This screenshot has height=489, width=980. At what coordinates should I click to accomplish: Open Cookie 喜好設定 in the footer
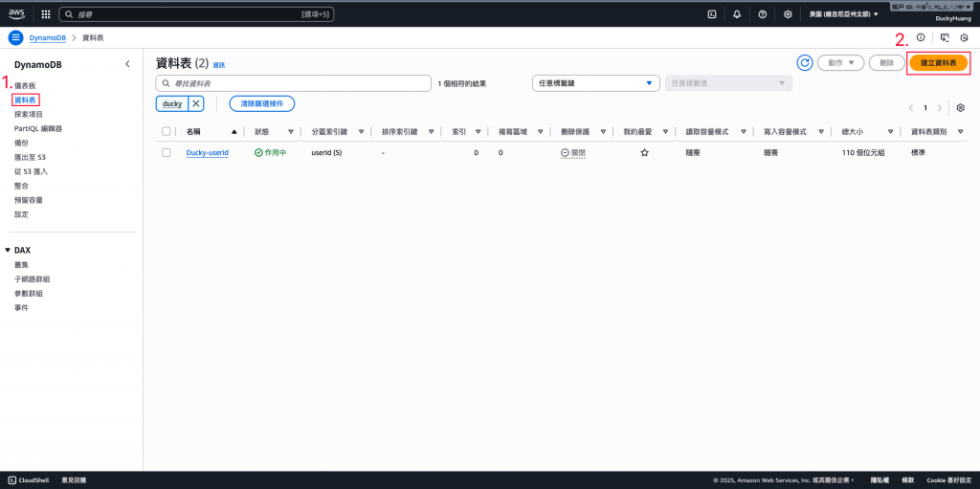[948, 480]
